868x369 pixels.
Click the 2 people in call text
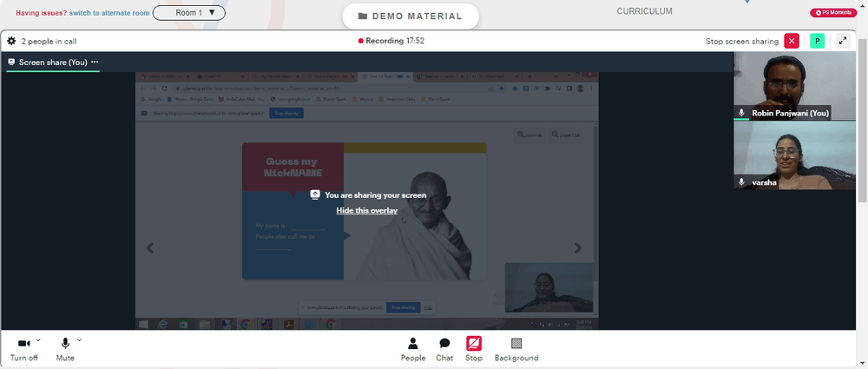pos(49,41)
